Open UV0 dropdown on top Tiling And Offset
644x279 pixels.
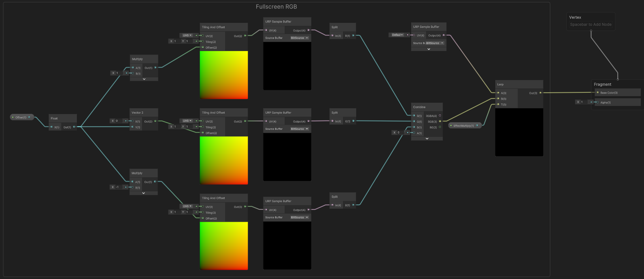coord(187,36)
